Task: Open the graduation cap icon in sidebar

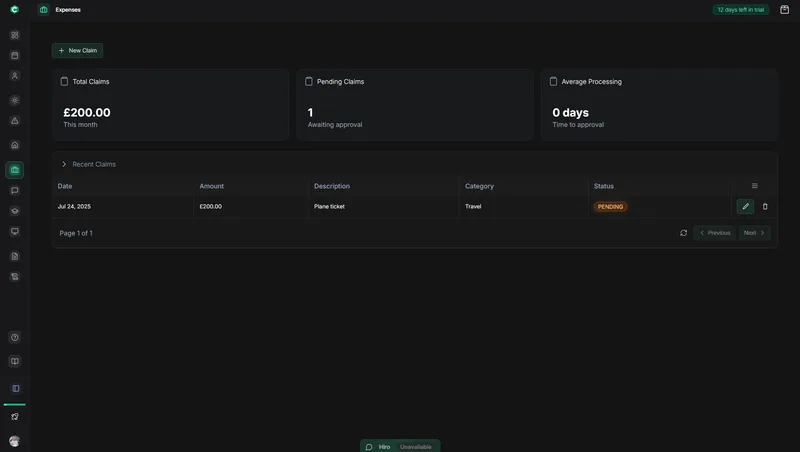Action: click(15, 211)
